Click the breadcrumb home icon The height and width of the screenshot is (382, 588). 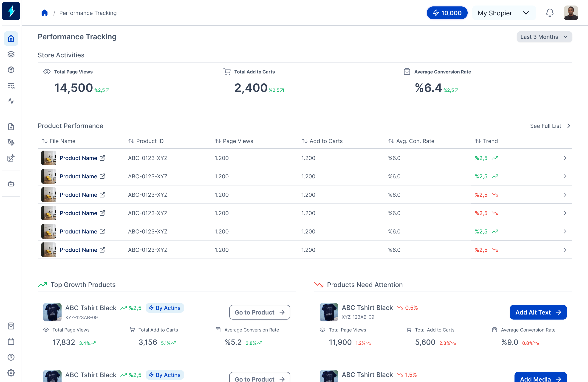pyautogui.click(x=45, y=13)
